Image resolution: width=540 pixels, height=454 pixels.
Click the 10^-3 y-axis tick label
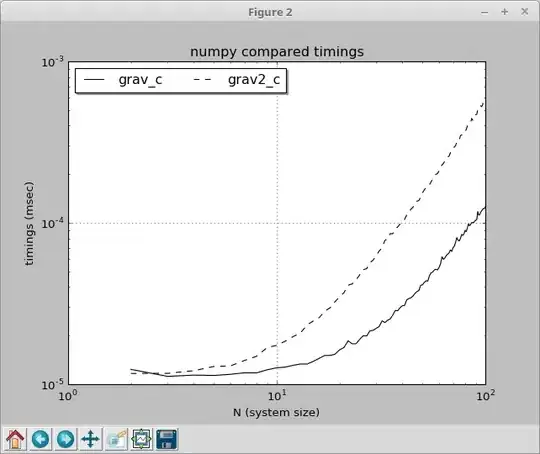pos(53,62)
